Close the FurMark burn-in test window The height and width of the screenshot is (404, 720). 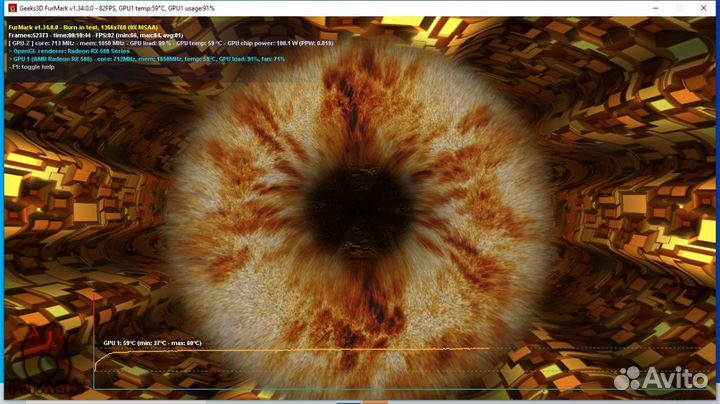(x=706, y=7)
